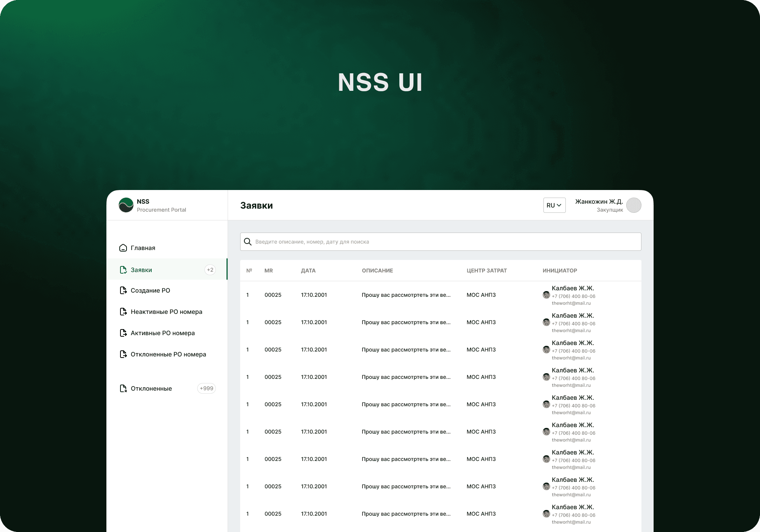Image resolution: width=760 pixels, height=532 pixels.
Task: Click the NSS round logo
Action: click(126, 205)
